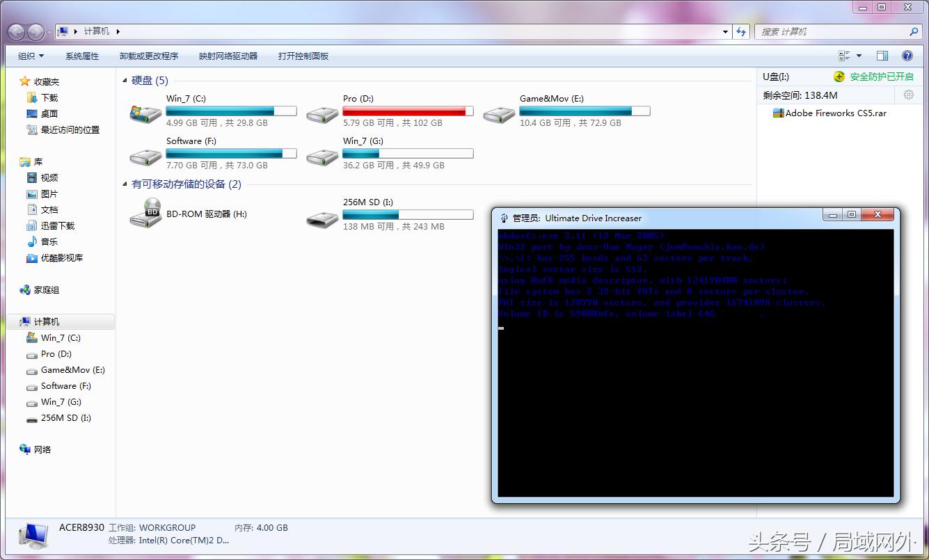
Task: Select Game&Mov (E:) in the navigation tree
Action: pos(73,369)
